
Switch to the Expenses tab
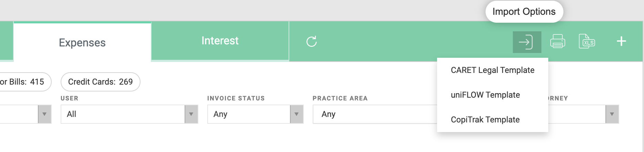[x=82, y=42]
